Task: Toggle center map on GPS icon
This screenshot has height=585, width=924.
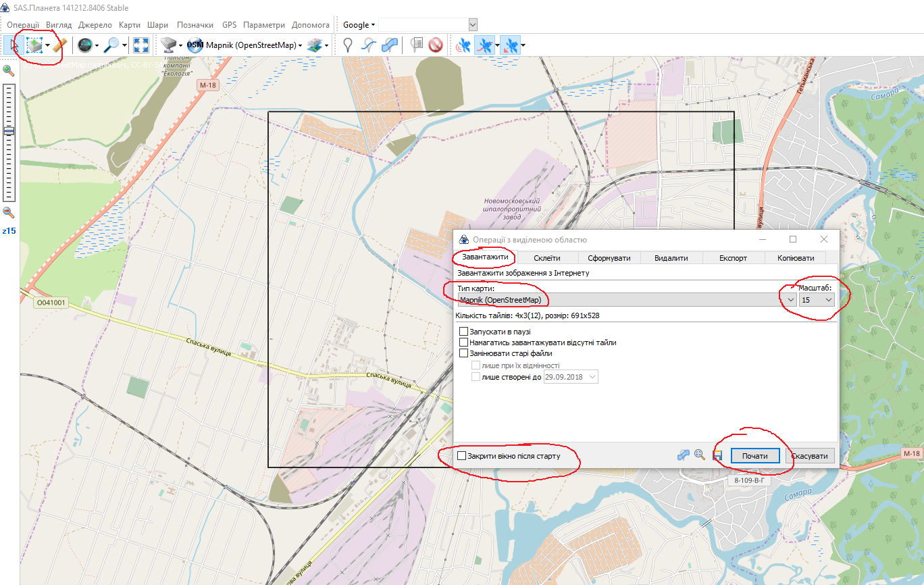Action: click(511, 45)
